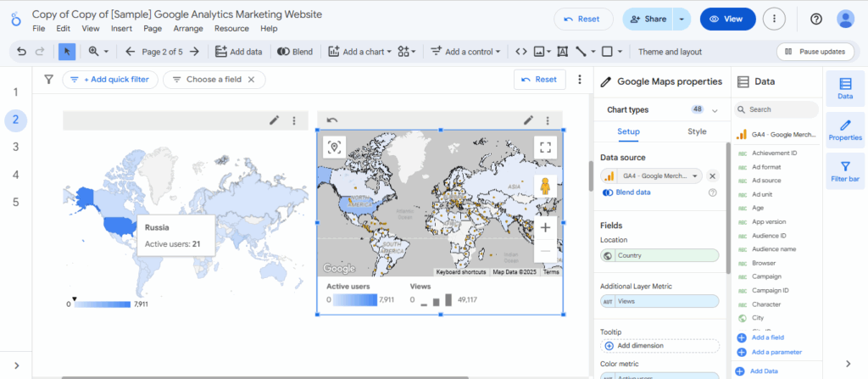868x379 pixels.
Task: Collapse the right side panel chevron
Action: coord(848,364)
